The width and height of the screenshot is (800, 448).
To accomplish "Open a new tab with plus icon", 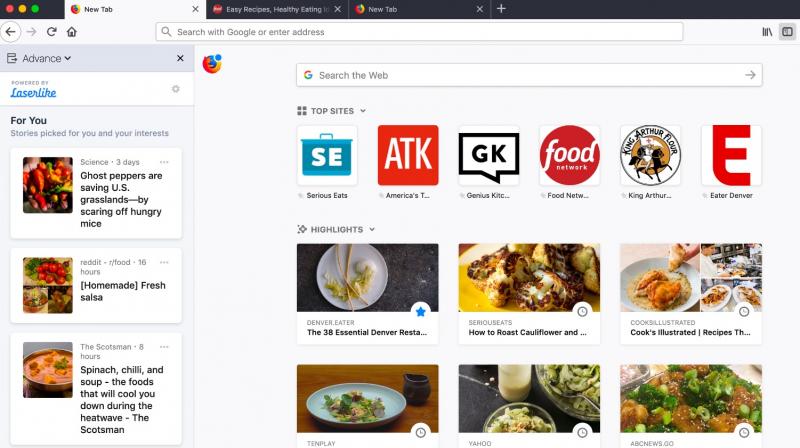I will [x=501, y=9].
